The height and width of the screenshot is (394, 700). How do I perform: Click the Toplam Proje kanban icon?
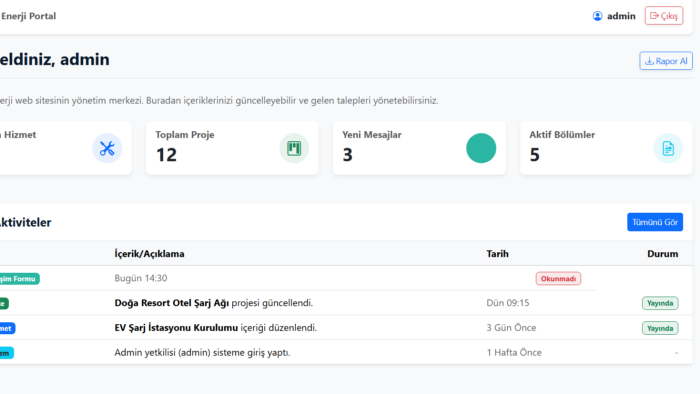click(294, 148)
